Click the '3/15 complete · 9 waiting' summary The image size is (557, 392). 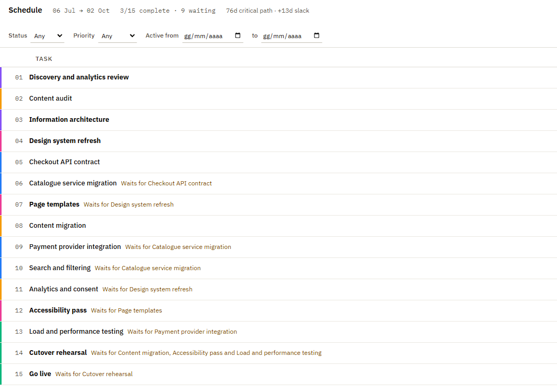[x=168, y=11]
